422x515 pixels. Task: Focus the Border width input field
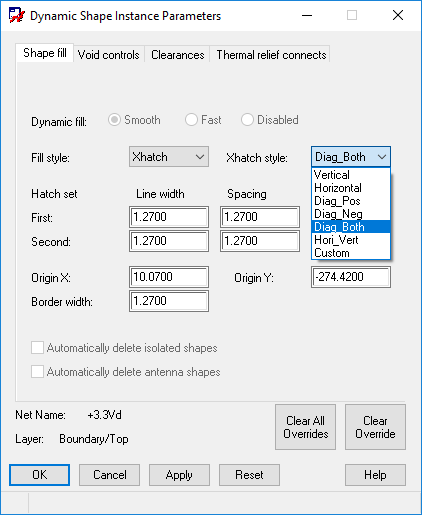[x=169, y=301]
